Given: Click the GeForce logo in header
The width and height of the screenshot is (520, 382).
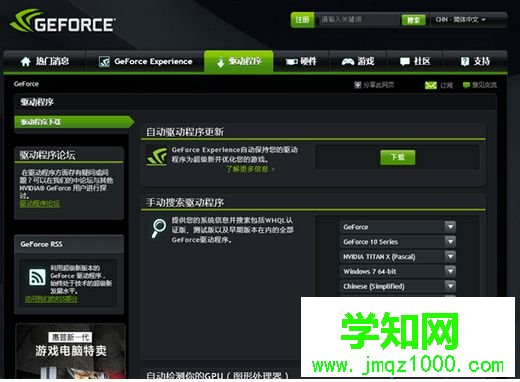Looking at the screenshot, I should tap(63, 22).
